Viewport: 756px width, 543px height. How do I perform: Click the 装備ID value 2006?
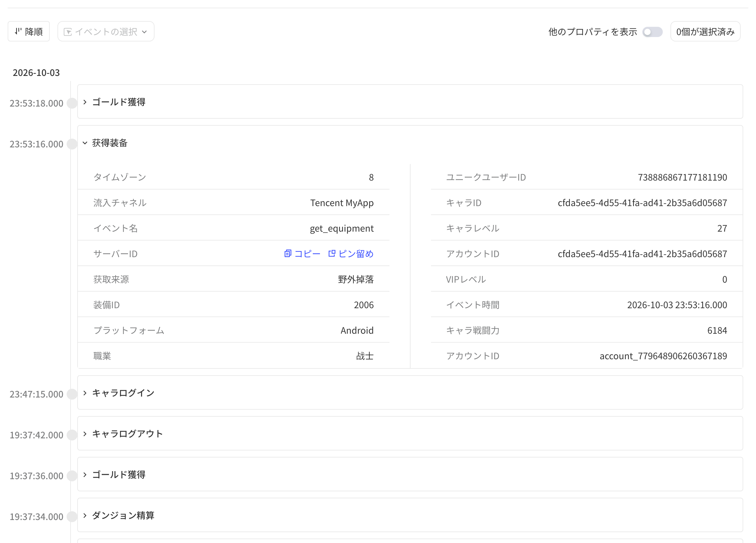tap(364, 305)
